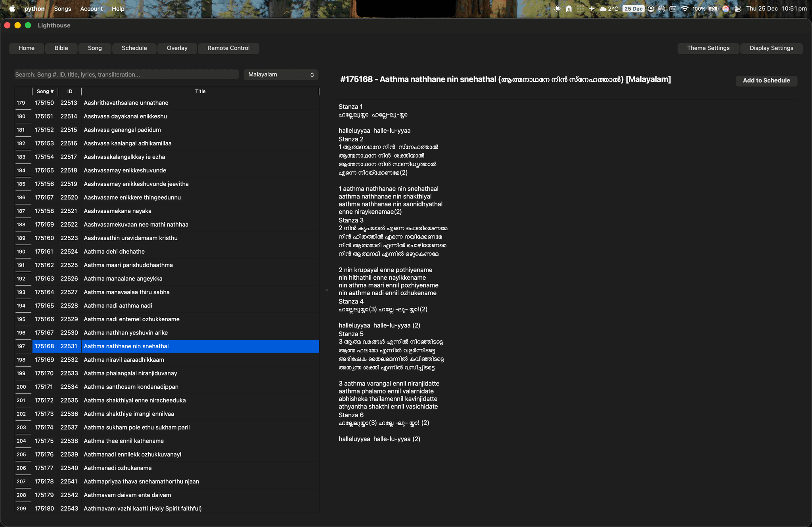
Task: Click the battery charging icon
Action: pyautogui.click(x=713, y=9)
